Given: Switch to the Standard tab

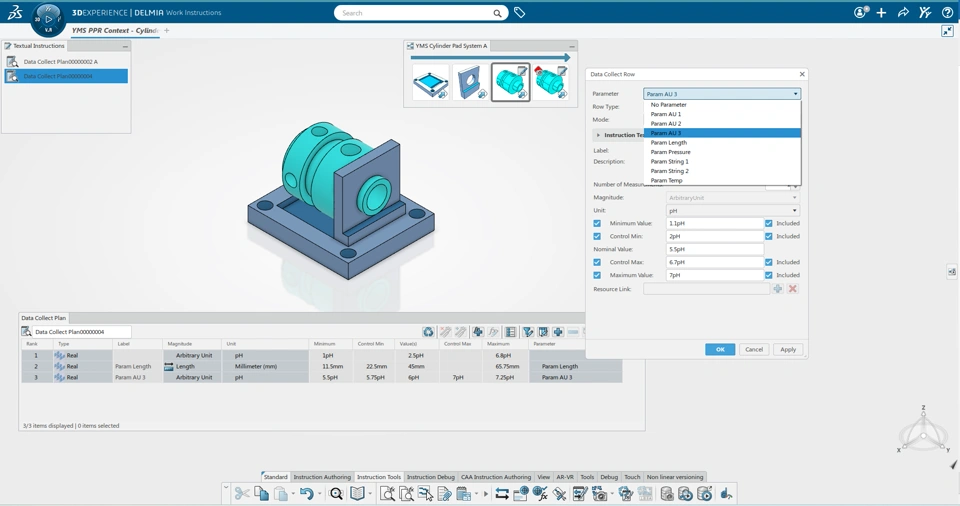Looking at the screenshot, I should 276,477.
